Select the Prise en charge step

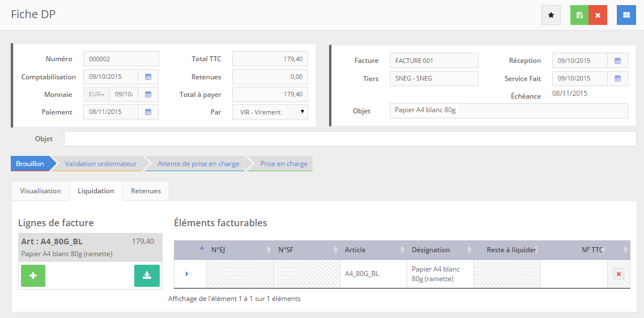[283, 164]
